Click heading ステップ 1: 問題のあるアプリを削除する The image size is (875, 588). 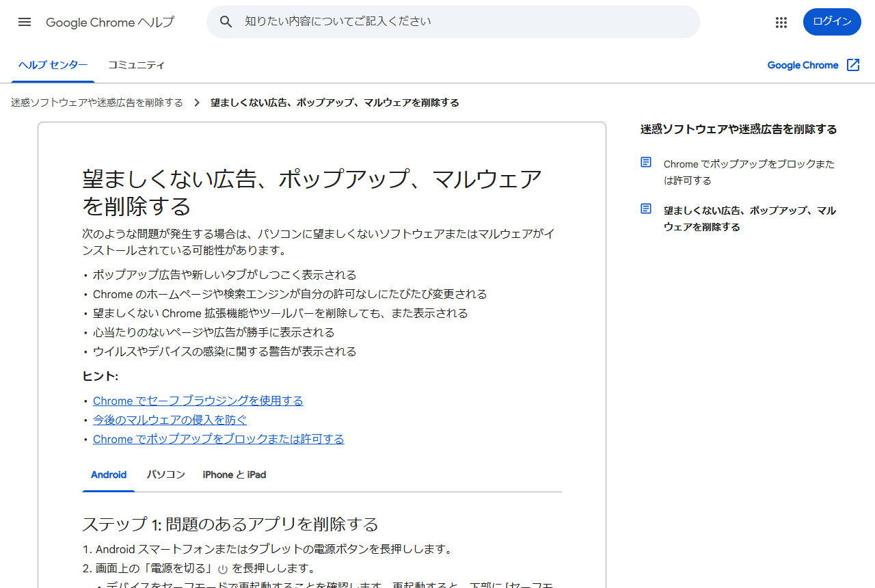pyautogui.click(x=230, y=524)
